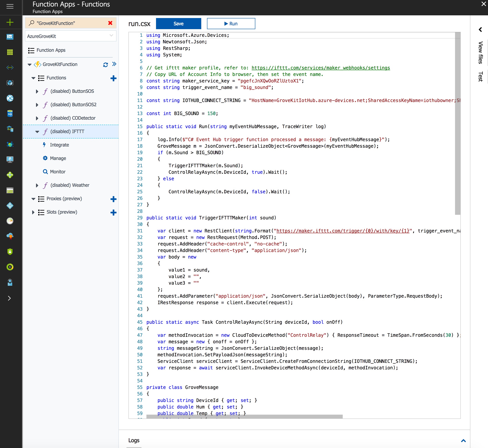Open the Test side tab
This screenshot has width=488, height=448.
tap(481, 77)
